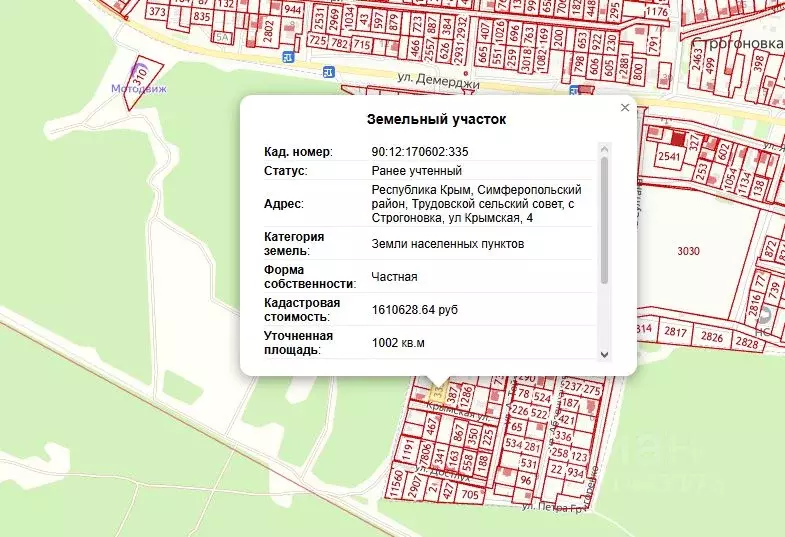Click the popup scrollbar down arrow

pyautogui.click(x=604, y=354)
